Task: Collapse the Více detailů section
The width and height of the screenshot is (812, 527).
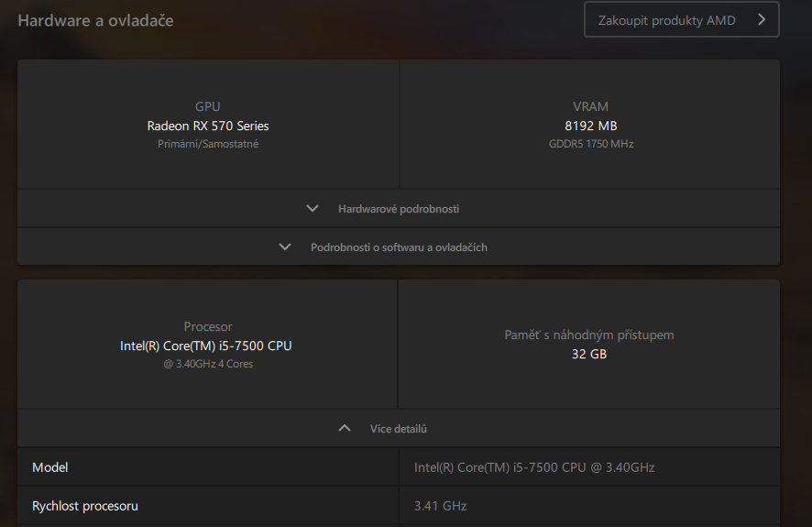Action: click(x=399, y=429)
